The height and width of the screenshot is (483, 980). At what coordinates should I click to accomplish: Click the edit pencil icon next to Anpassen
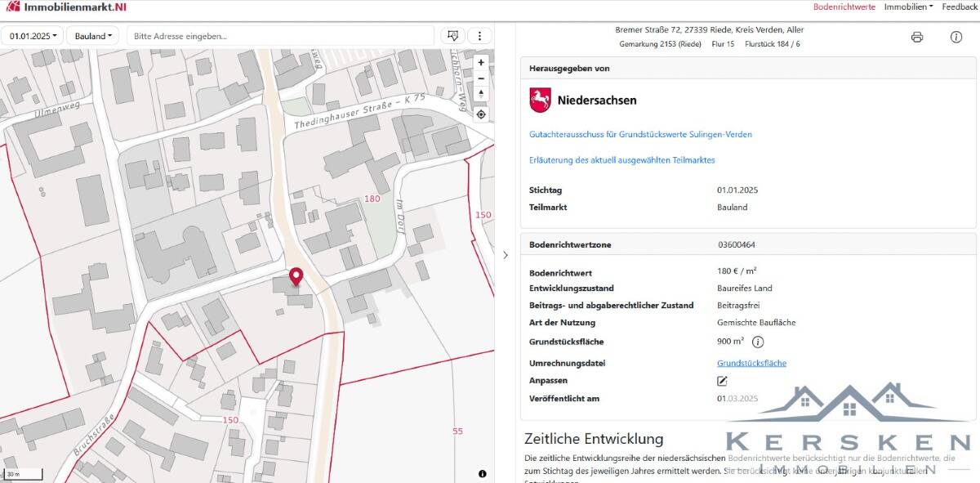coord(722,380)
